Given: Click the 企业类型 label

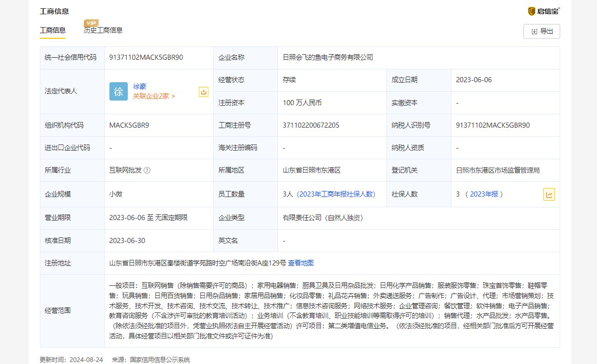Looking at the screenshot, I should click(232, 217).
